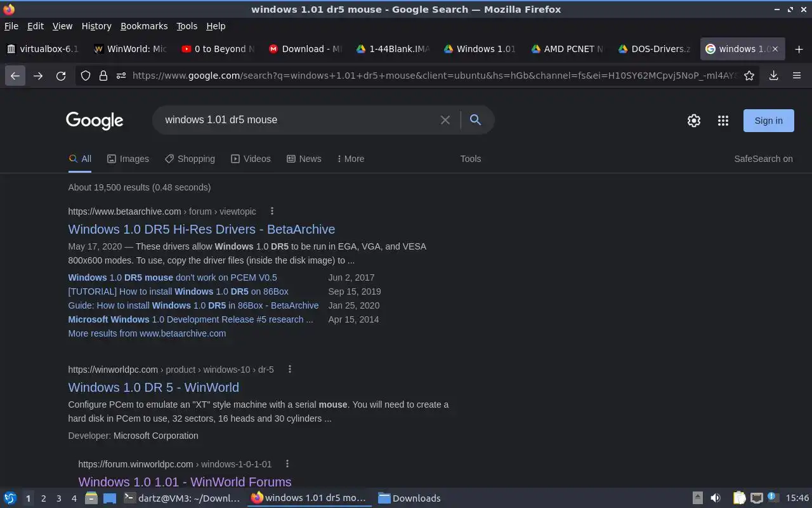Open Windows 1.0 DR5 Hi-Res Drivers result

coord(202,229)
